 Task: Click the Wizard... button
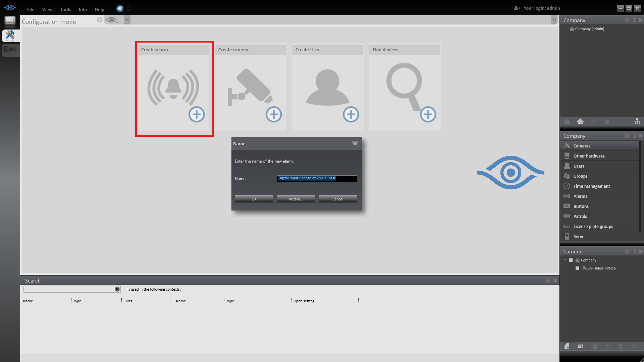pos(296,199)
